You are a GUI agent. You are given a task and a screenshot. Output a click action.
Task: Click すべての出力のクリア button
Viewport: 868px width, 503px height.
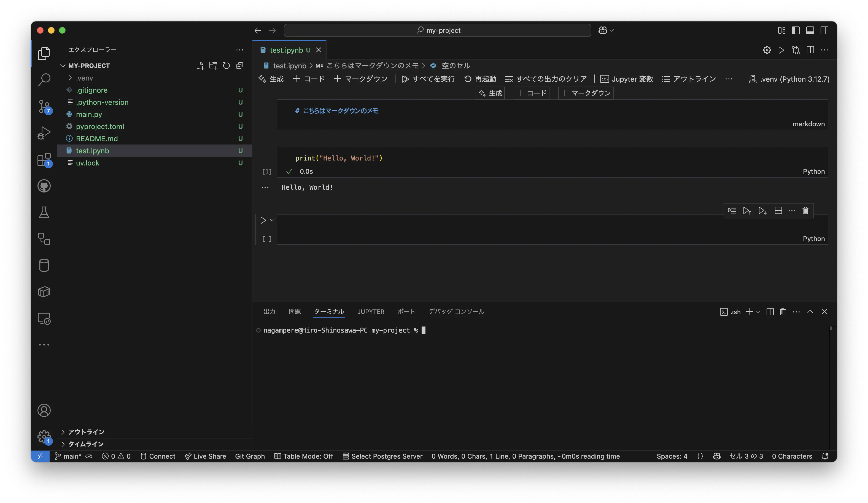point(546,79)
